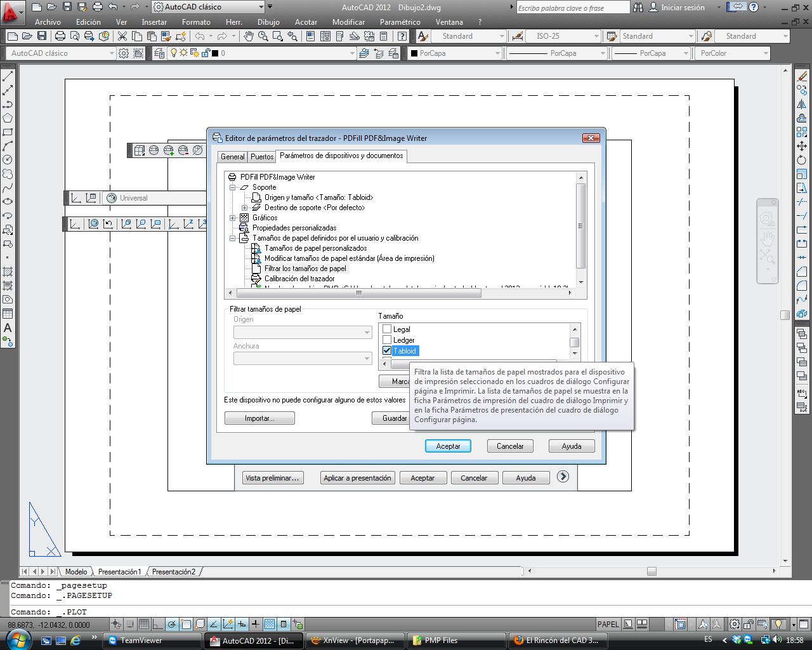
Task: Click the tree view horizontal scrollbar
Action: point(400,293)
